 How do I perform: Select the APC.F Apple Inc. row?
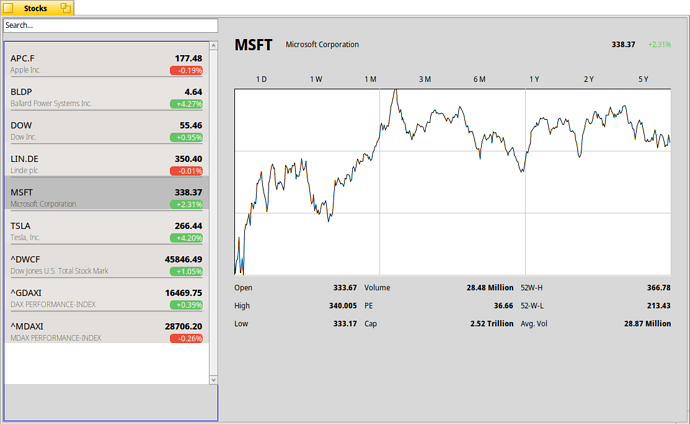coord(107,60)
